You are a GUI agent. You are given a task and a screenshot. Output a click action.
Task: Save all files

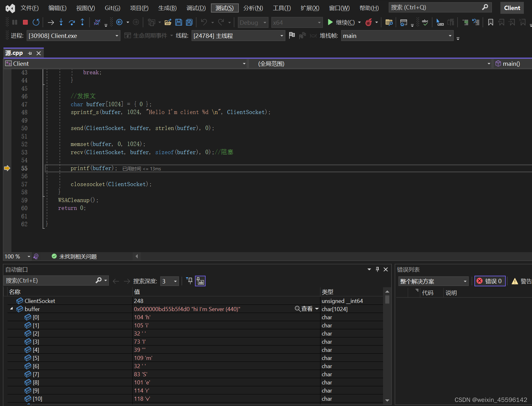point(189,22)
